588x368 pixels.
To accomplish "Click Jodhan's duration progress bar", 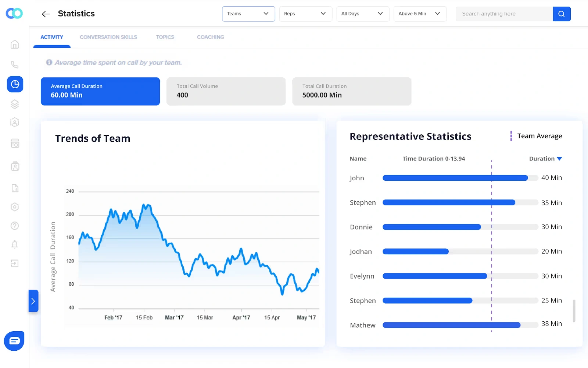I will tap(460, 252).
